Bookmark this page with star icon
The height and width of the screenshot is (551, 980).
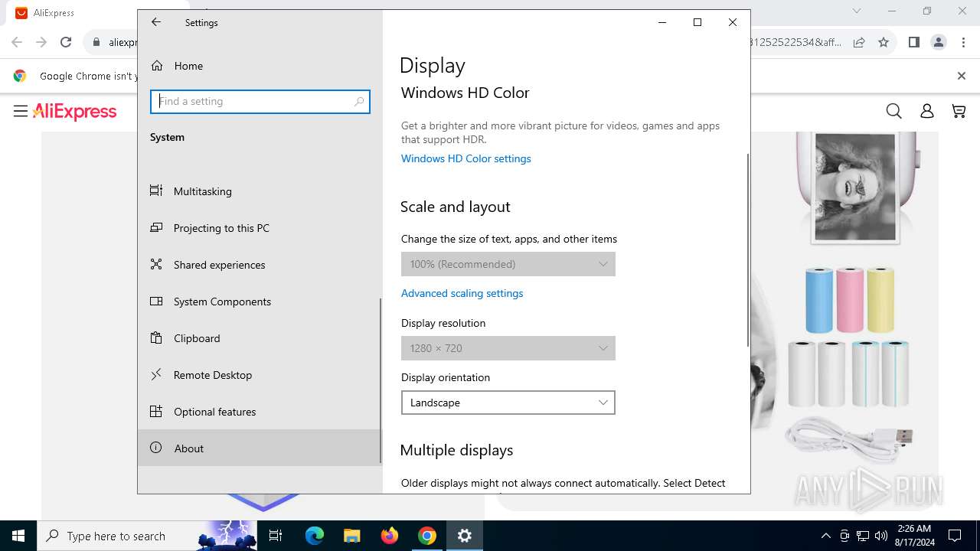[884, 42]
